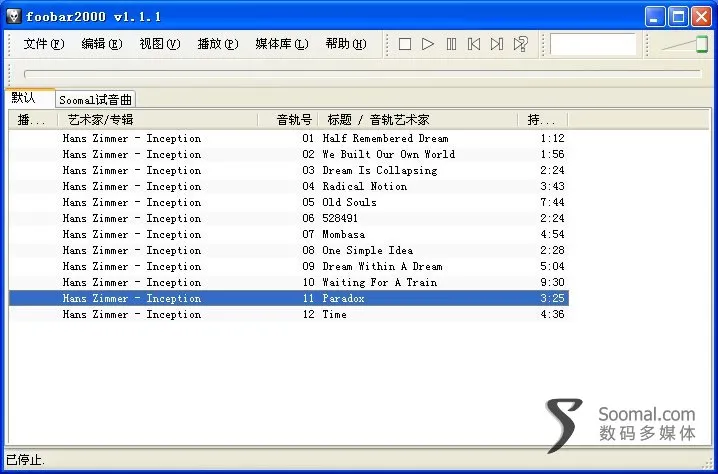Click the random playback button
718x474 pixels.
pyautogui.click(x=521, y=44)
